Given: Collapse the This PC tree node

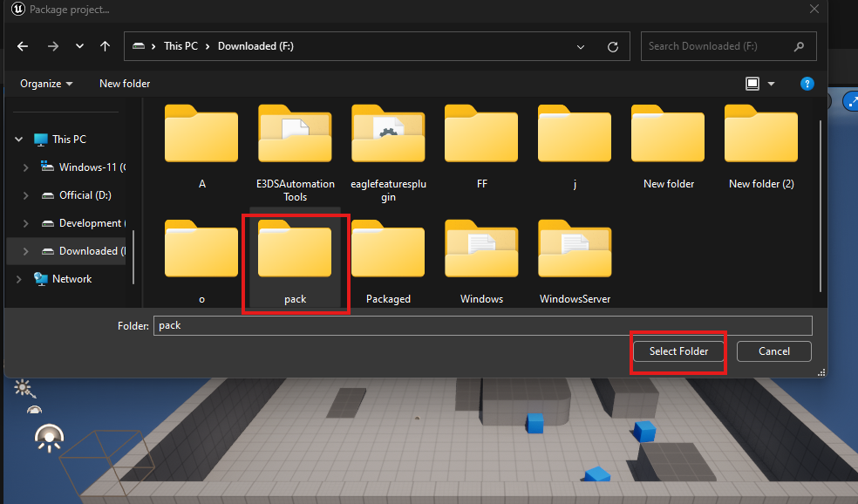Looking at the screenshot, I should (20, 140).
